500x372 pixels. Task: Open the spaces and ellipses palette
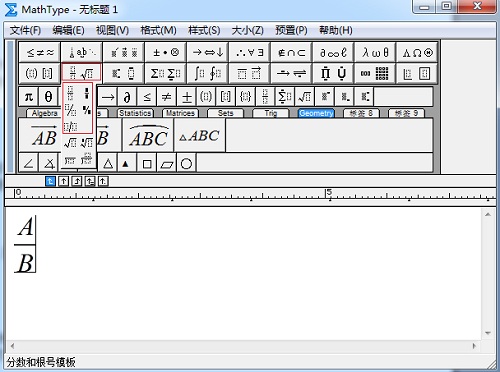82,52
